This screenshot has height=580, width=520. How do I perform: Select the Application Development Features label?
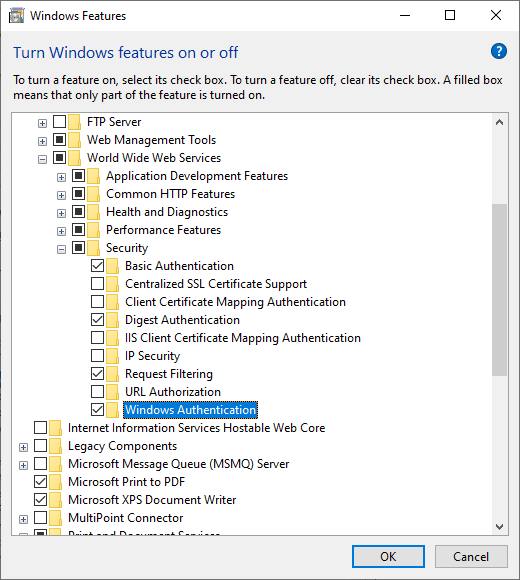tap(197, 176)
